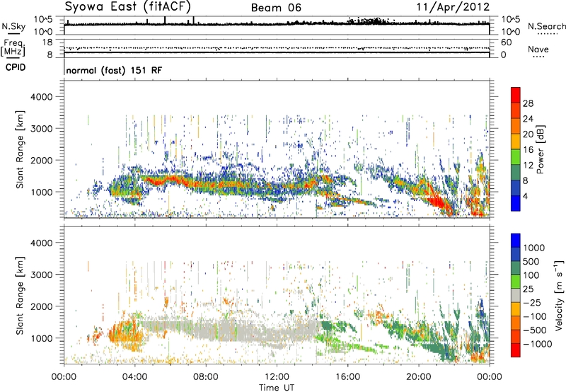Click the '4000' range tick of the power panel
The image size is (566, 392).
[x=41, y=97]
